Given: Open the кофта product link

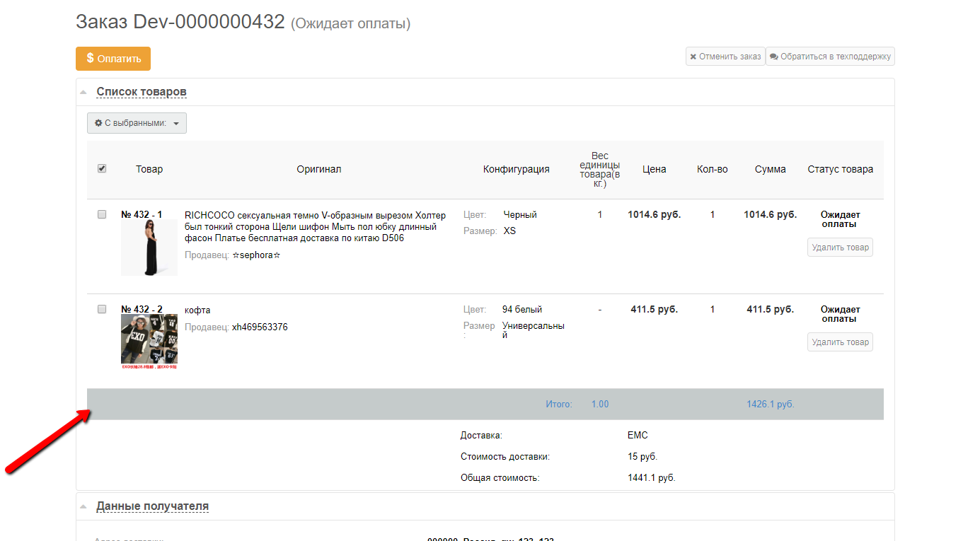Looking at the screenshot, I should click(197, 310).
